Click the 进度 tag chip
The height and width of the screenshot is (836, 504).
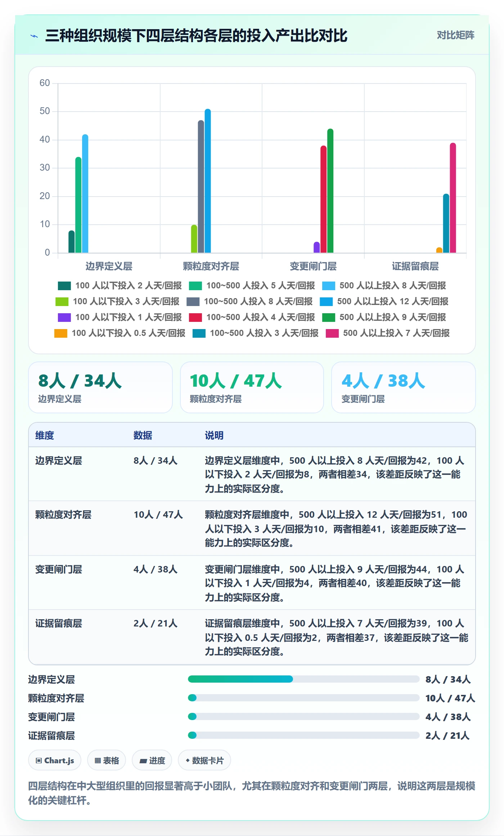click(x=152, y=760)
